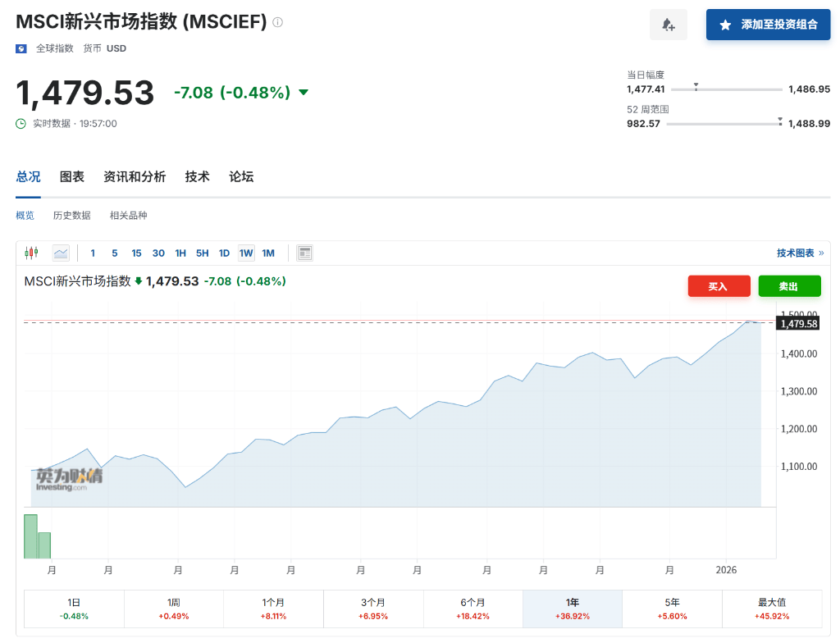This screenshot has height=643, width=840.
Task: Switch to the 图表 tab
Action: [x=72, y=176]
